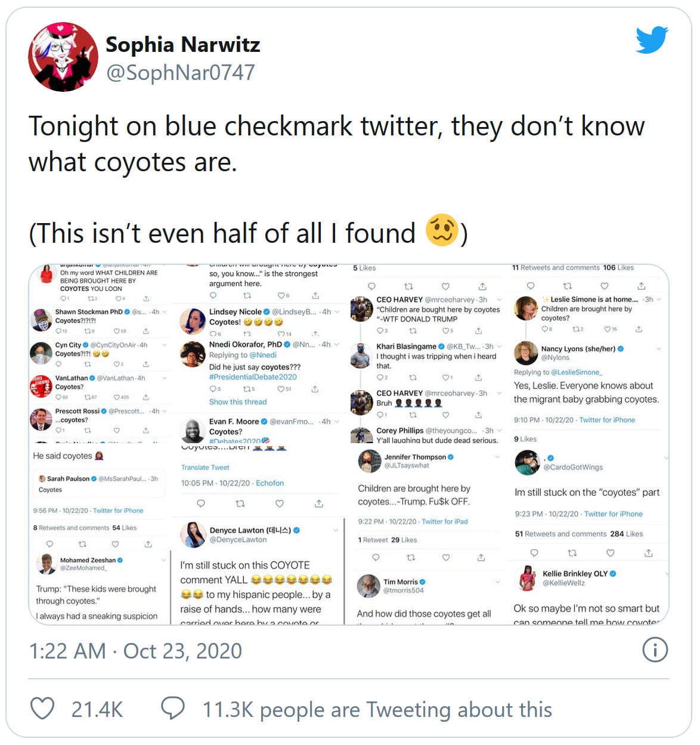Viewport: 700px width, 745px height.
Task: Open the tweet info circle icon
Action: (x=655, y=650)
